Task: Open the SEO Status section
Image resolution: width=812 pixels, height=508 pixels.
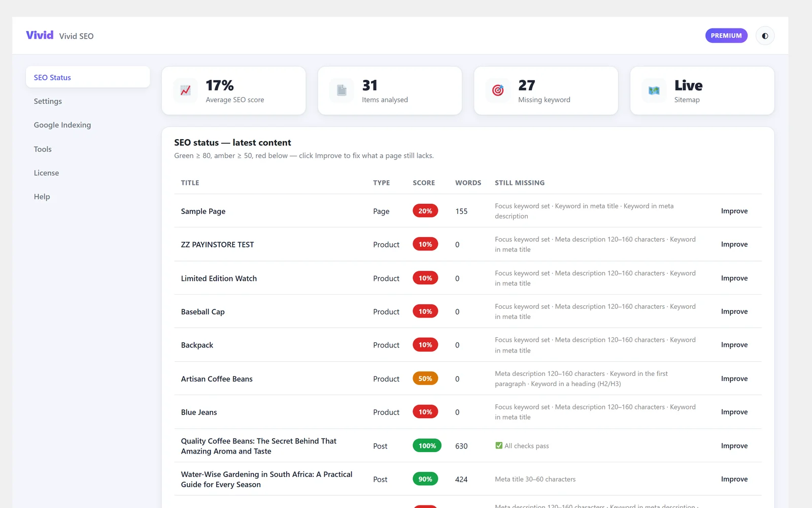Action: (88, 77)
